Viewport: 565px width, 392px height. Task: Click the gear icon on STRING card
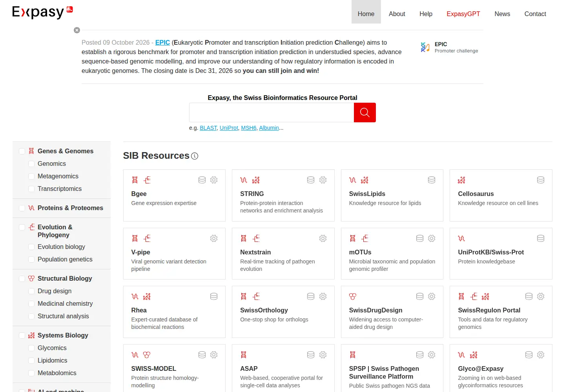click(323, 180)
